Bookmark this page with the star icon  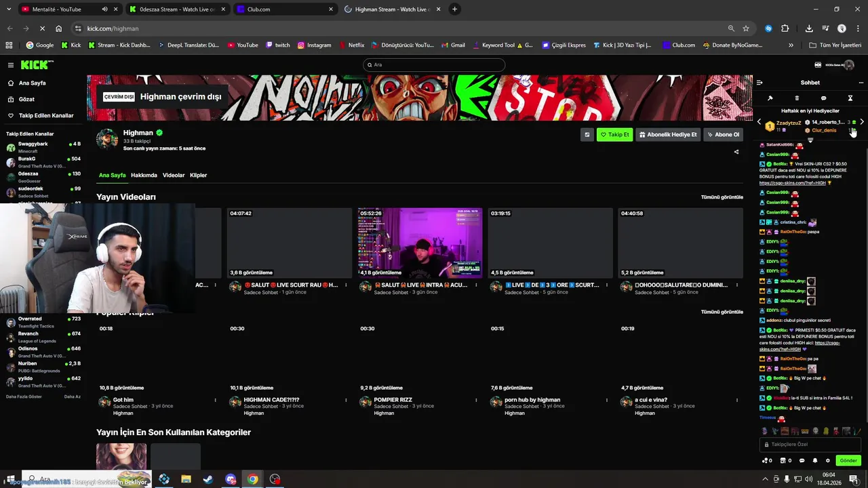point(746,28)
